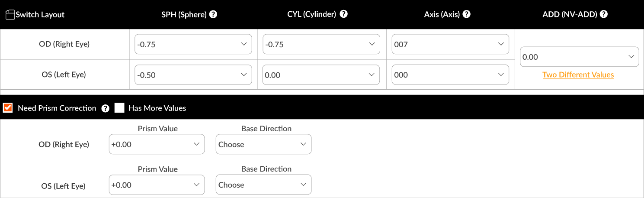Viewport: 644px width, 198px height.
Task: Show help for ADD (NV-ADD)
Action: click(604, 14)
